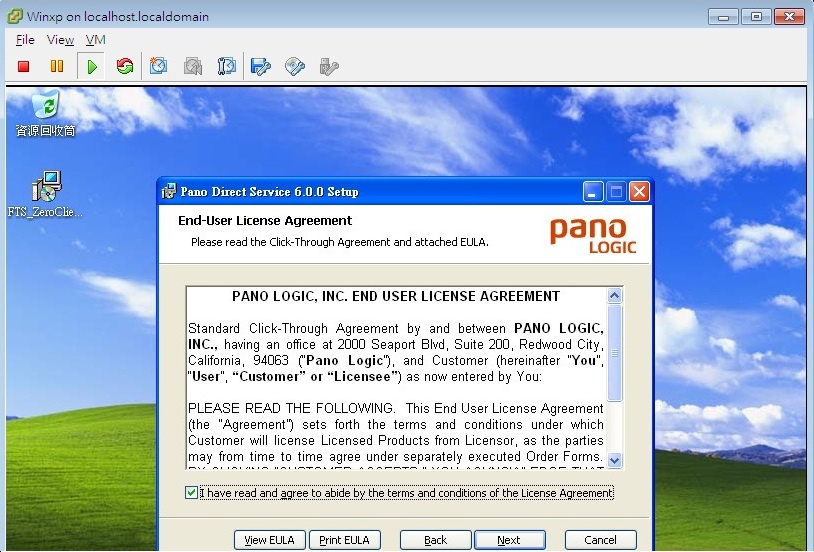814x552 pixels.
Task: Click the CD/DVD device toolbar icon
Action: coord(294,66)
